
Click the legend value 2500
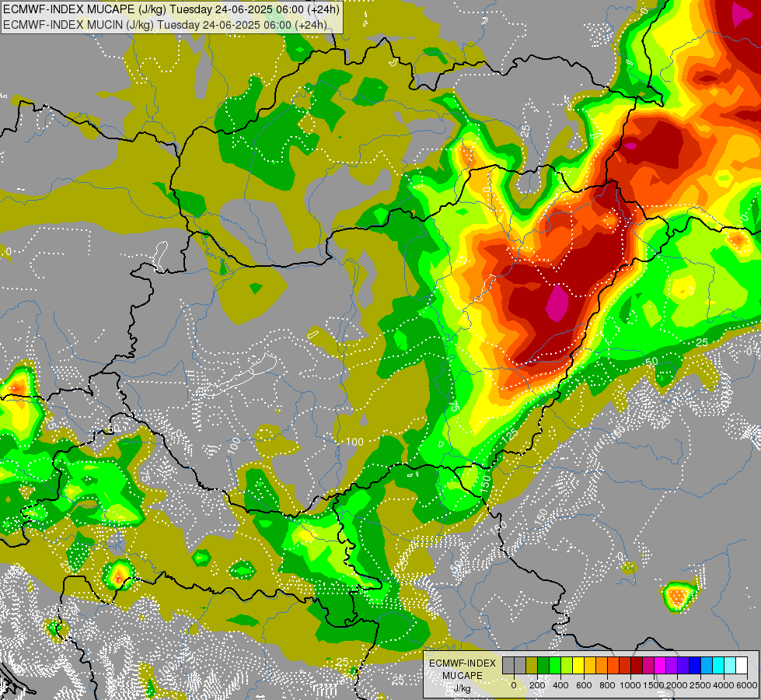pos(700,685)
